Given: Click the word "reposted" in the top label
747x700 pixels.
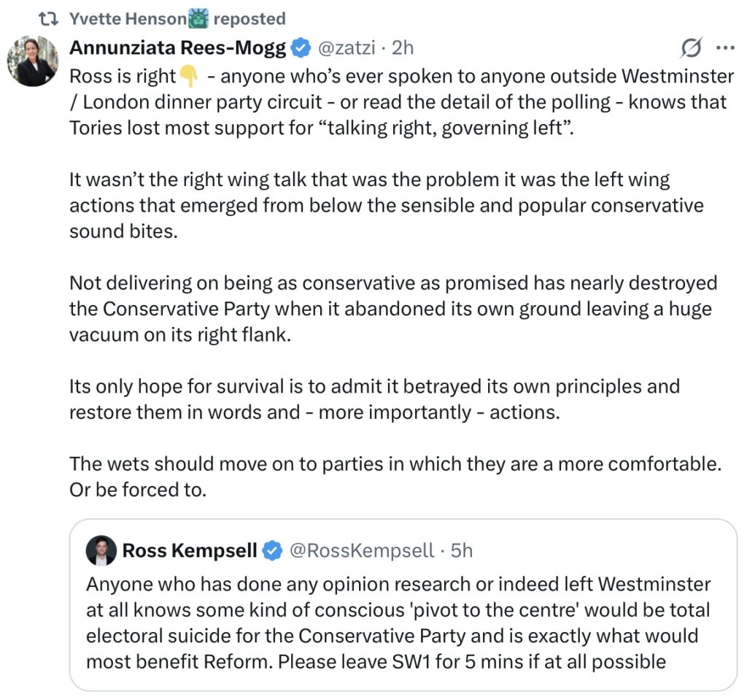Looking at the screenshot, I should click(x=249, y=18).
